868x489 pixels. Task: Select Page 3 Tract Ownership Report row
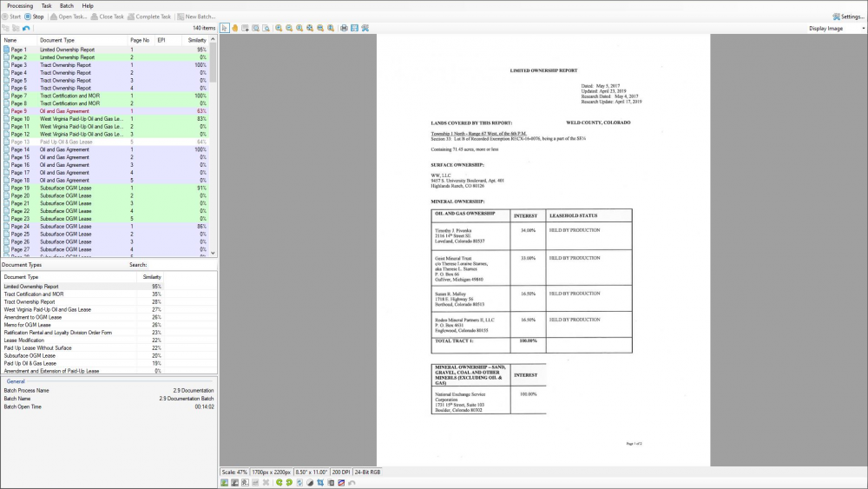(105, 65)
